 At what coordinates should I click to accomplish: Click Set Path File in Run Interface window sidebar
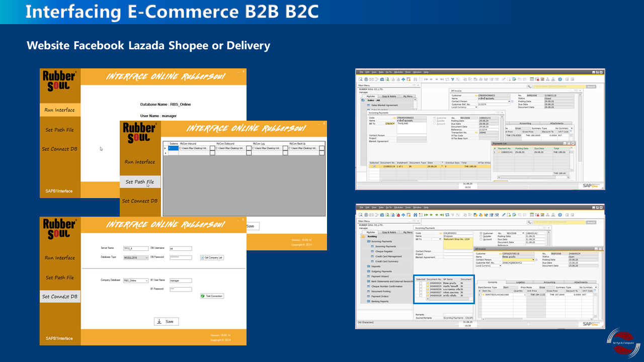(x=59, y=130)
